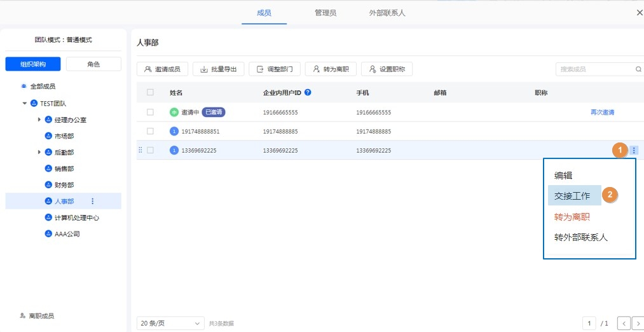Viewport: 644px width, 332px height.
Task: Click the 离职成员 icon in the sidebar
Action: 22,315
